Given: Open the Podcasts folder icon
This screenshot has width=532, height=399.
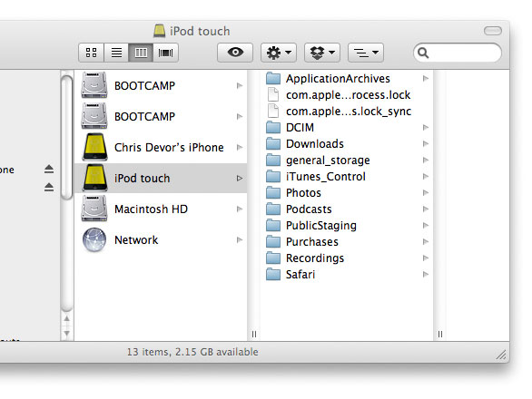Looking at the screenshot, I should (x=273, y=209).
